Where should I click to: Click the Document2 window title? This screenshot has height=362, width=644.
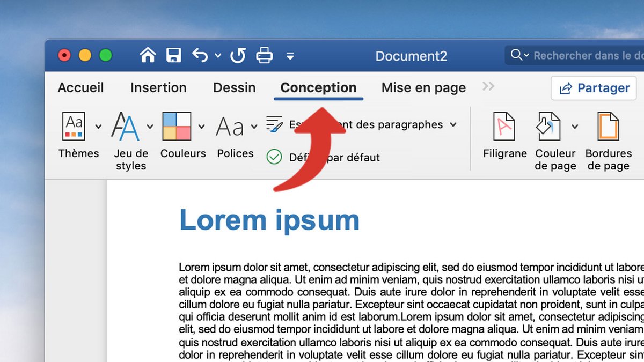tap(411, 56)
